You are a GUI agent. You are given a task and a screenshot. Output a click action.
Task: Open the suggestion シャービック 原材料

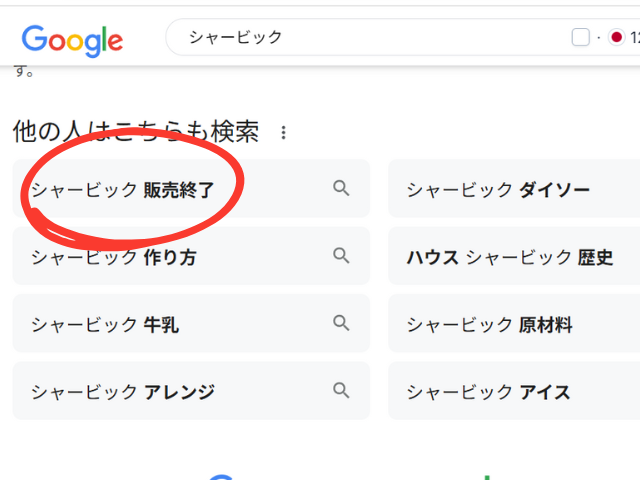click(514, 323)
